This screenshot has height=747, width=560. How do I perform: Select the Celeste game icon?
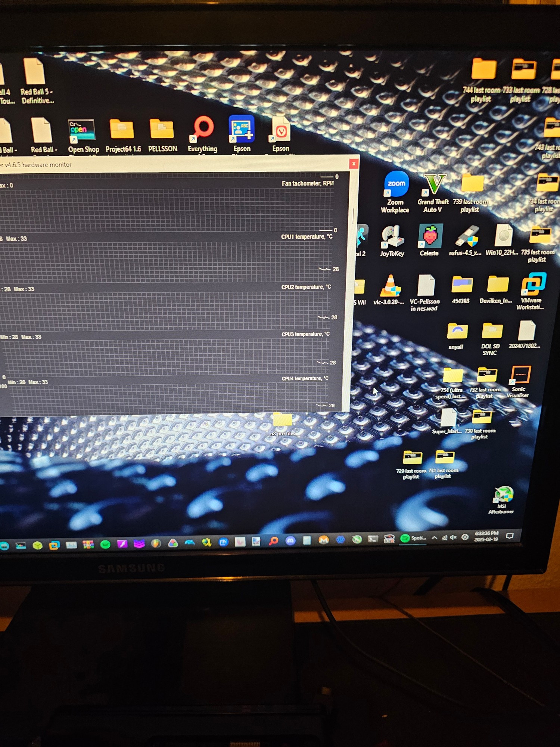430,240
